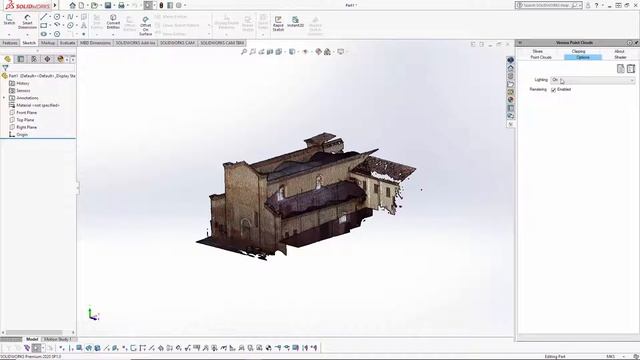Open the Save icon dropdown arrow
The width and height of the screenshot is (640, 360).
(114, 5)
